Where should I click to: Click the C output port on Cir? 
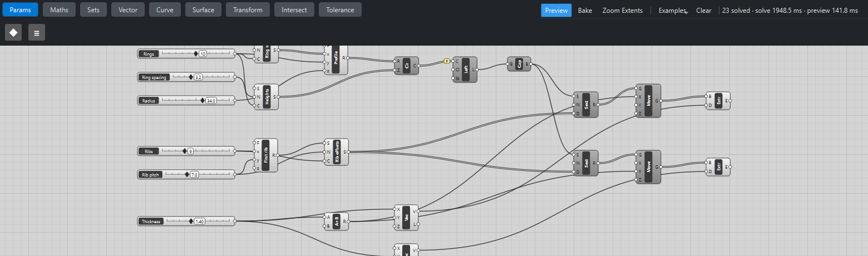418,66
